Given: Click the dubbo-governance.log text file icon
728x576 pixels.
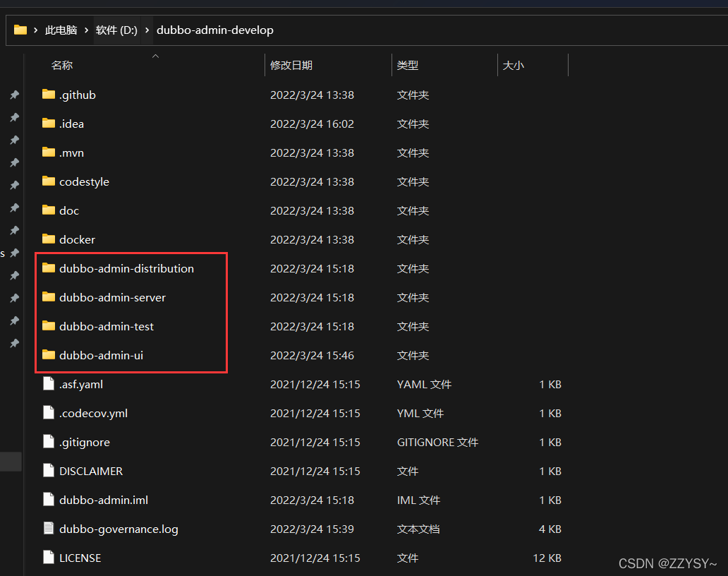Looking at the screenshot, I should tap(48, 528).
